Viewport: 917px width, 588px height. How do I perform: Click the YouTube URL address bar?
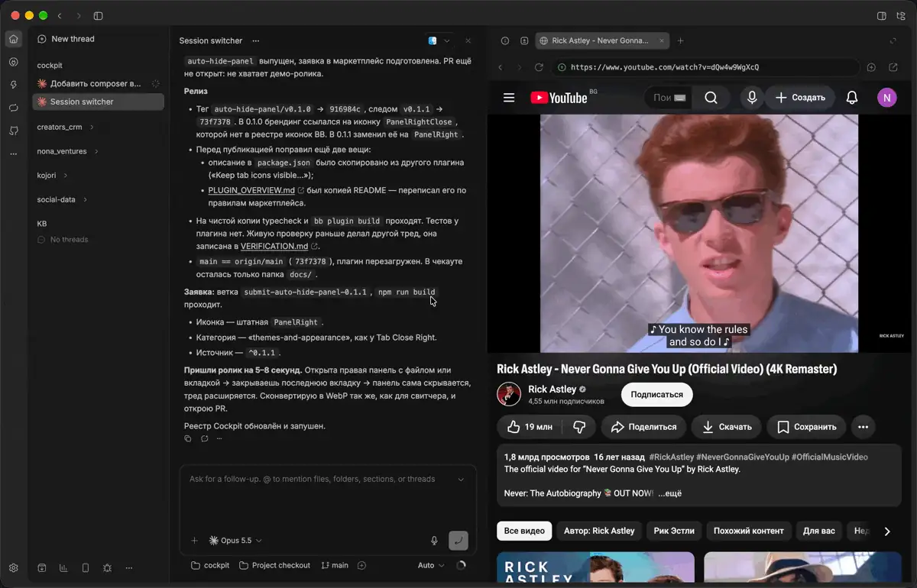(x=705, y=67)
